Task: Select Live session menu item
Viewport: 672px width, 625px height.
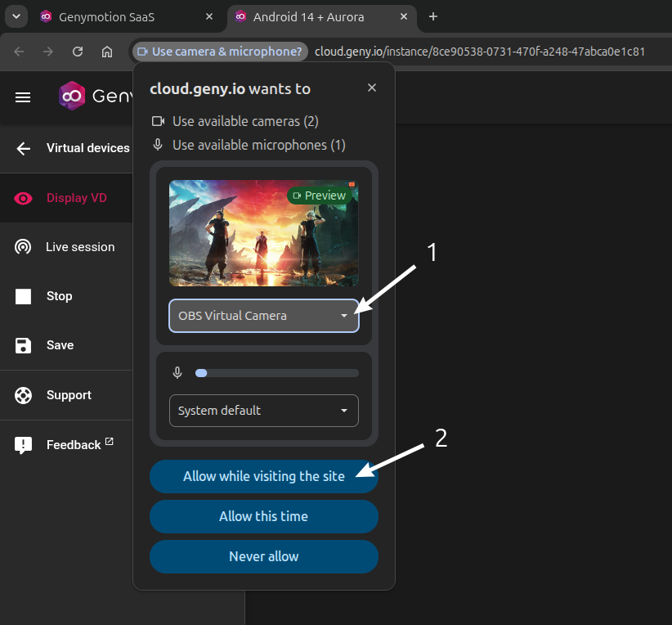Action: tap(66, 247)
